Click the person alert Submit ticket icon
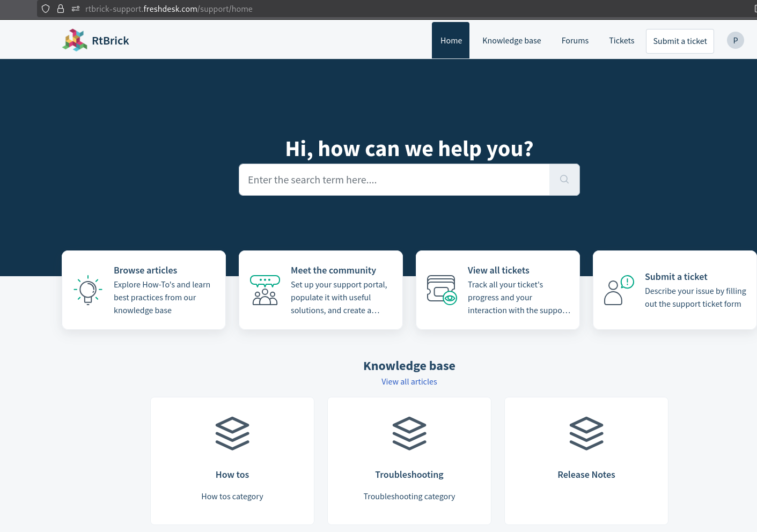The height and width of the screenshot is (532, 757). [x=619, y=290]
